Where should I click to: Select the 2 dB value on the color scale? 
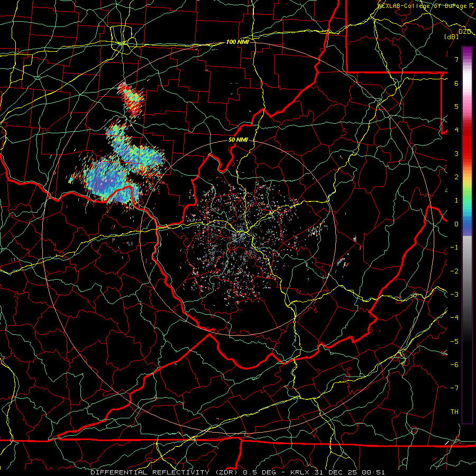point(456,177)
